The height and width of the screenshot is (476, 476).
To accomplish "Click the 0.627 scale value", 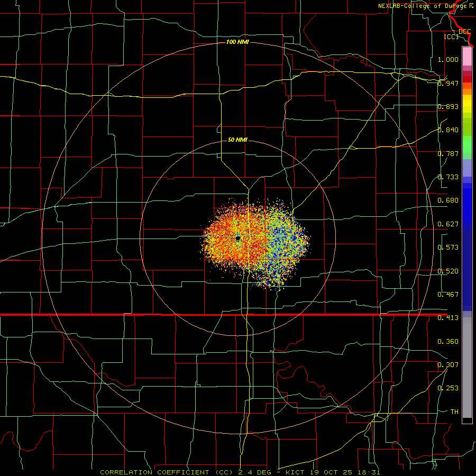I will coord(448,224).
